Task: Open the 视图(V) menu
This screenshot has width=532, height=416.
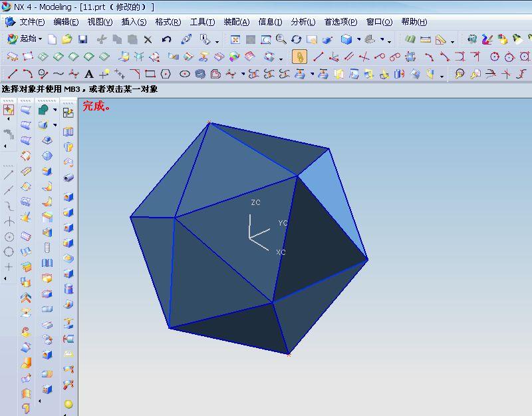Action: 100,22
